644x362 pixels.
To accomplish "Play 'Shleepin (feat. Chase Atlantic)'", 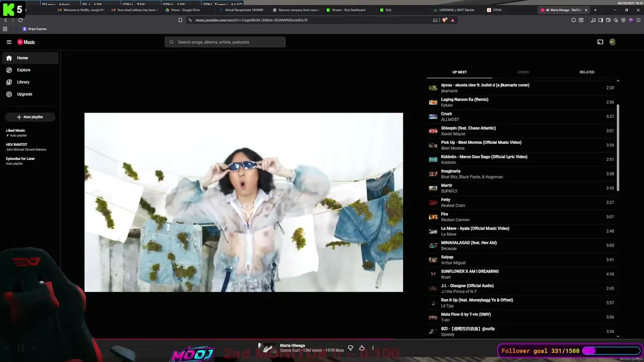I will point(521,131).
